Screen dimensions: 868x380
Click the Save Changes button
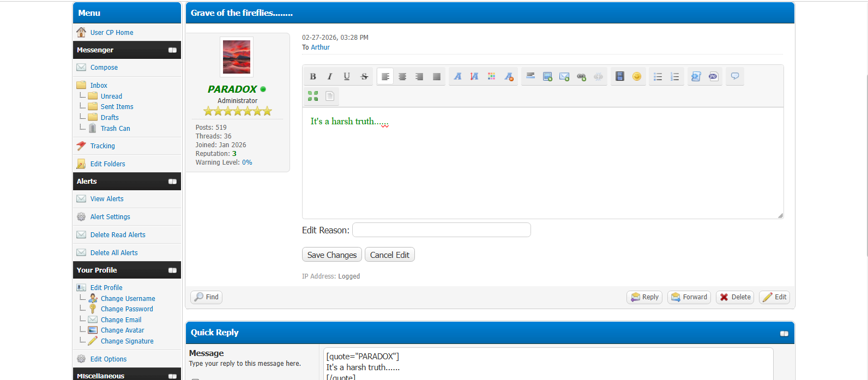(331, 255)
